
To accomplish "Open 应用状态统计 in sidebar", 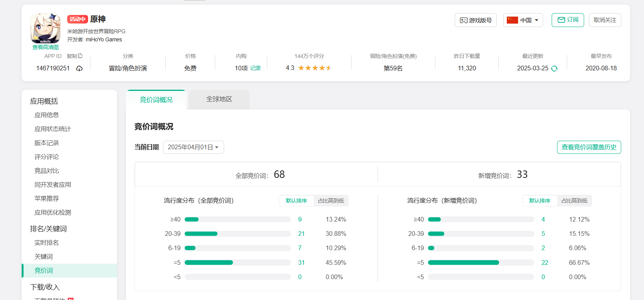I will 53,129.
